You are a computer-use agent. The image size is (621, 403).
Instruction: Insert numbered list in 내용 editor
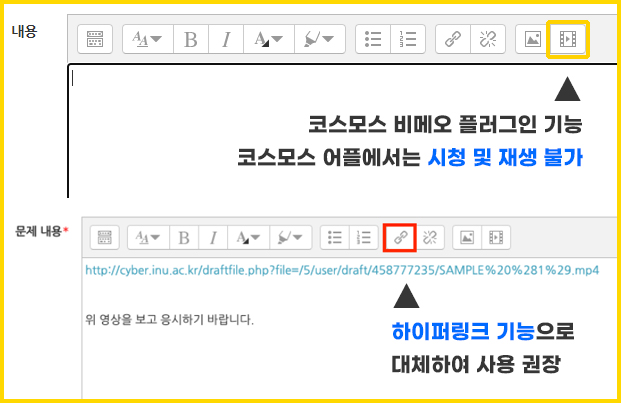408,39
